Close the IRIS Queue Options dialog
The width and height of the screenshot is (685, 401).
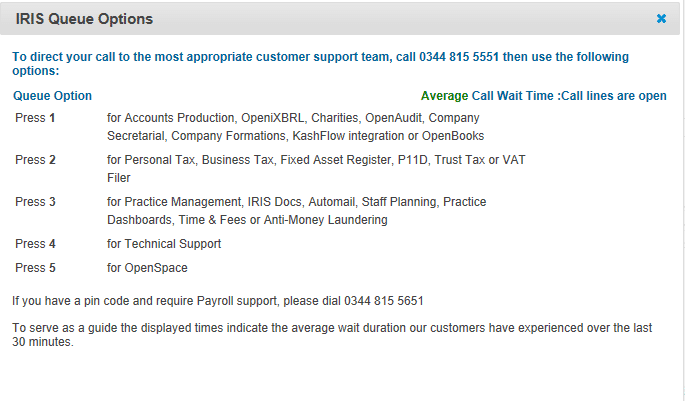coord(661,18)
